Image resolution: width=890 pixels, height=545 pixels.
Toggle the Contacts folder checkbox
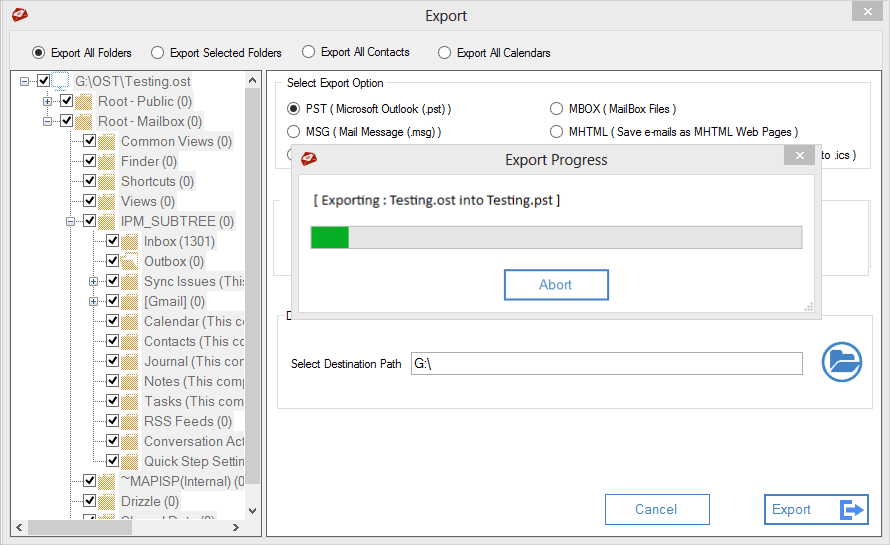(x=112, y=341)
